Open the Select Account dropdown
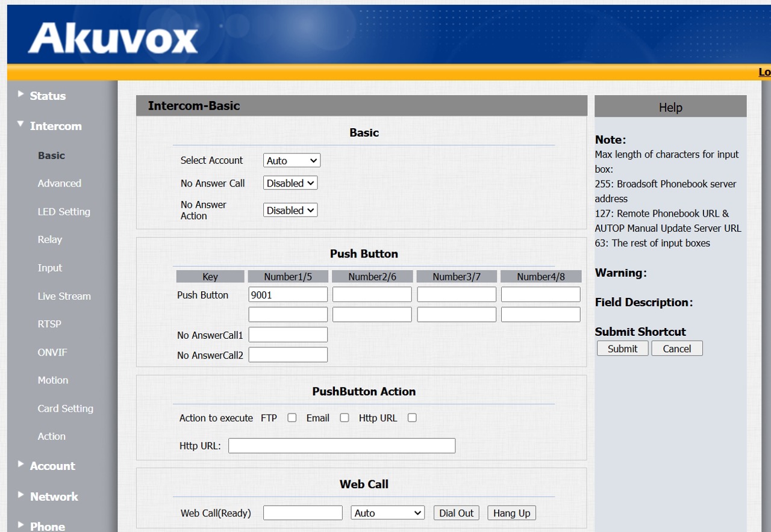 pos(292,161)
